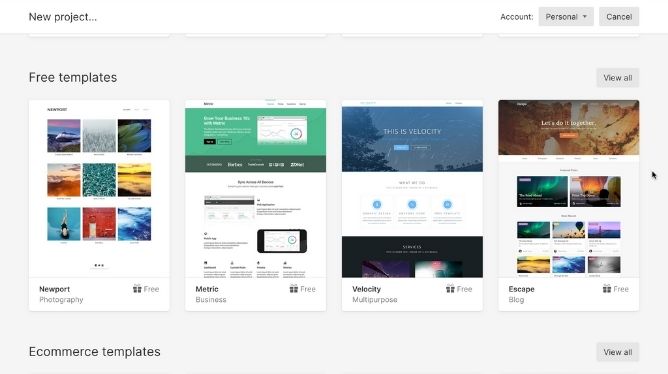Click the Free label on Velocity card

(x=464, y=289)
